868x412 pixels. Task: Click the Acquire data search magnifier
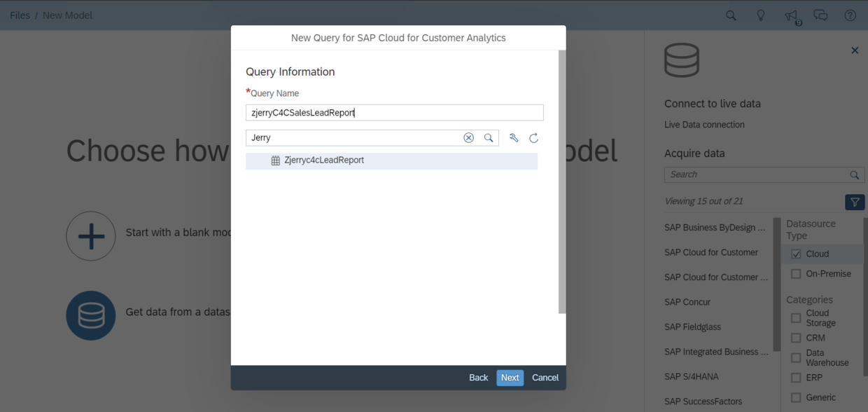855,175
